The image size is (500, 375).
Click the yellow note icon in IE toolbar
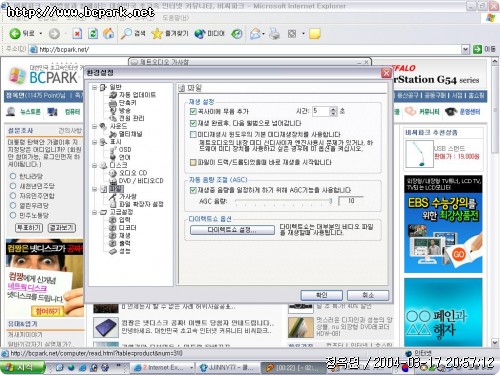(x=315, y=33)
